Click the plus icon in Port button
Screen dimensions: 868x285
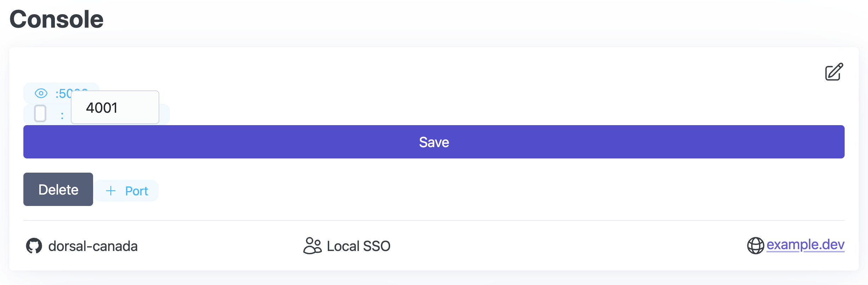click(111, 191)
